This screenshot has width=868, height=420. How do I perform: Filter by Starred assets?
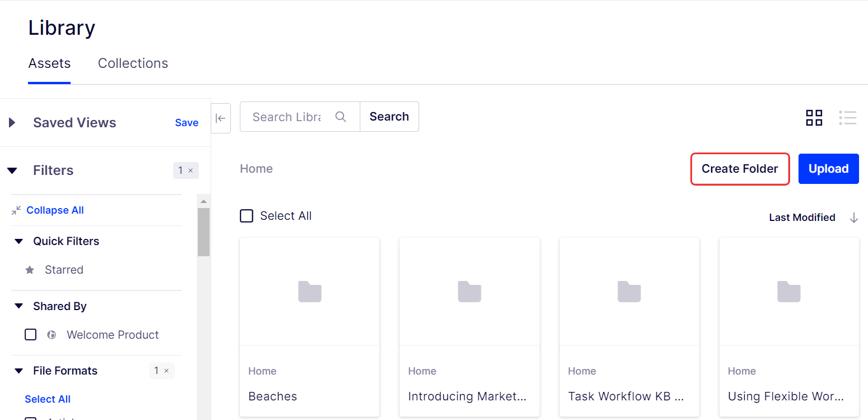(63, 270)
